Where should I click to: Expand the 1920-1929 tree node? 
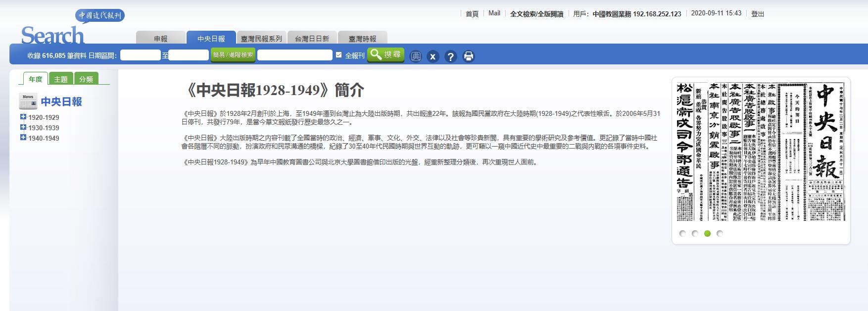pyautogui.click(x=23, y=117)
